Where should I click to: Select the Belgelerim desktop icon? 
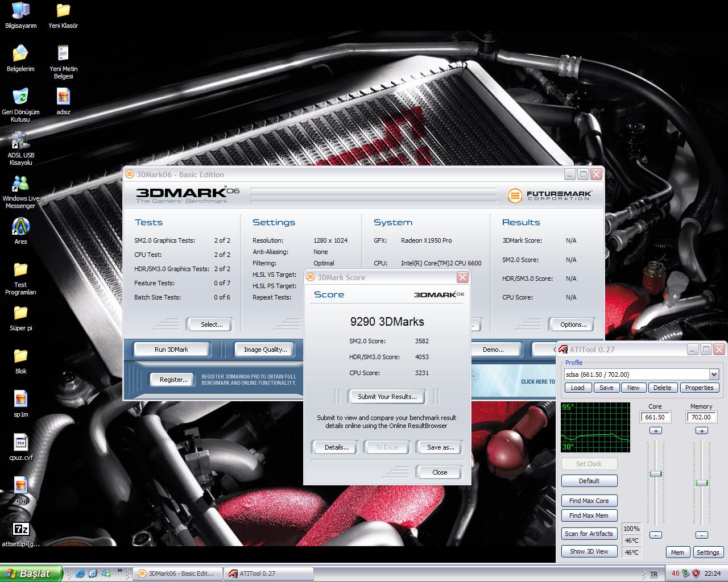[x=20, y=54]
